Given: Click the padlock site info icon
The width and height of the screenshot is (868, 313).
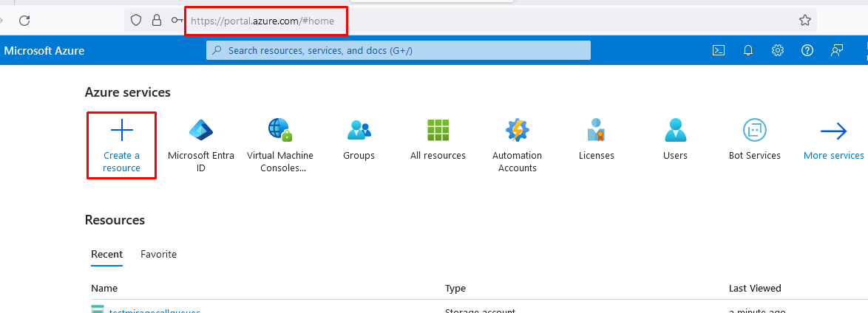Looking at the screenshot, I should pos(157,21).
